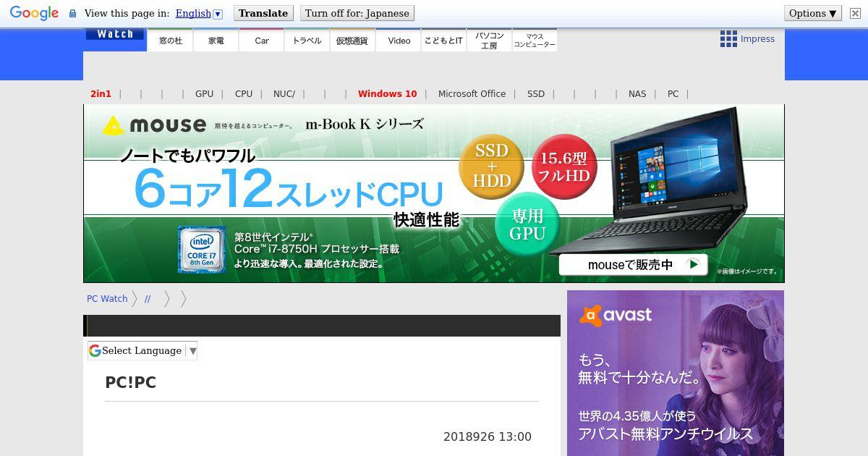Select the CPU topic link
Screen dimensions: 868x456
(x=244, y=93)
